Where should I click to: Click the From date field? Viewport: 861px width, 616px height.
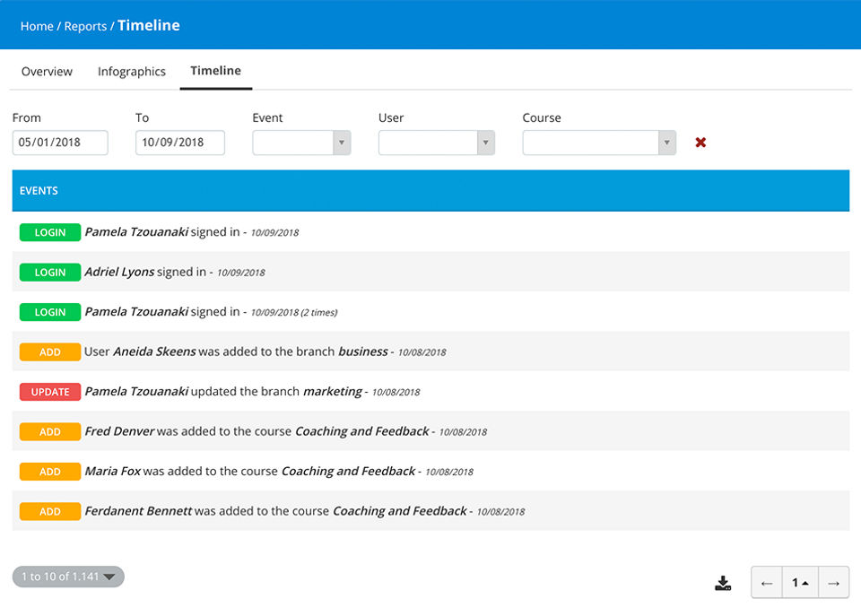click(x=60, y=143)
